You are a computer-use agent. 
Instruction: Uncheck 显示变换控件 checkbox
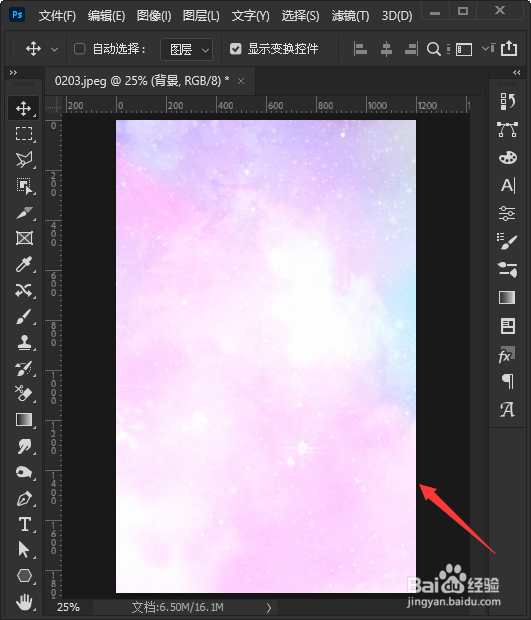point(236,49)
